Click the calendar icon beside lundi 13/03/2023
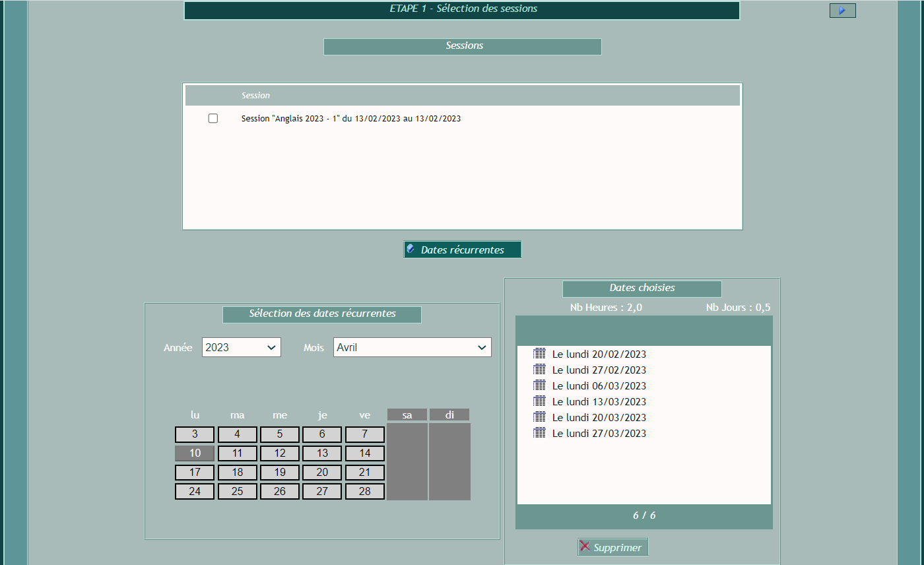924x565 pixels. (x=539, y=401)
